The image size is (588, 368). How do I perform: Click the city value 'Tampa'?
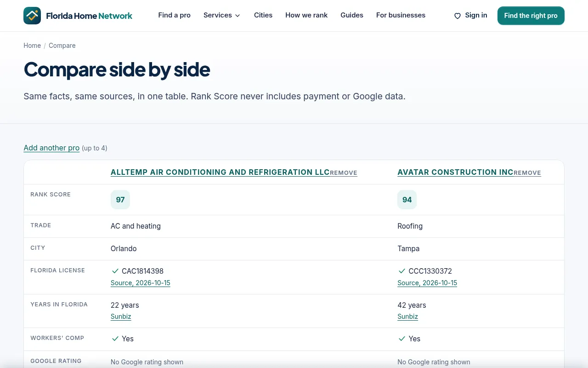(408, 249)
